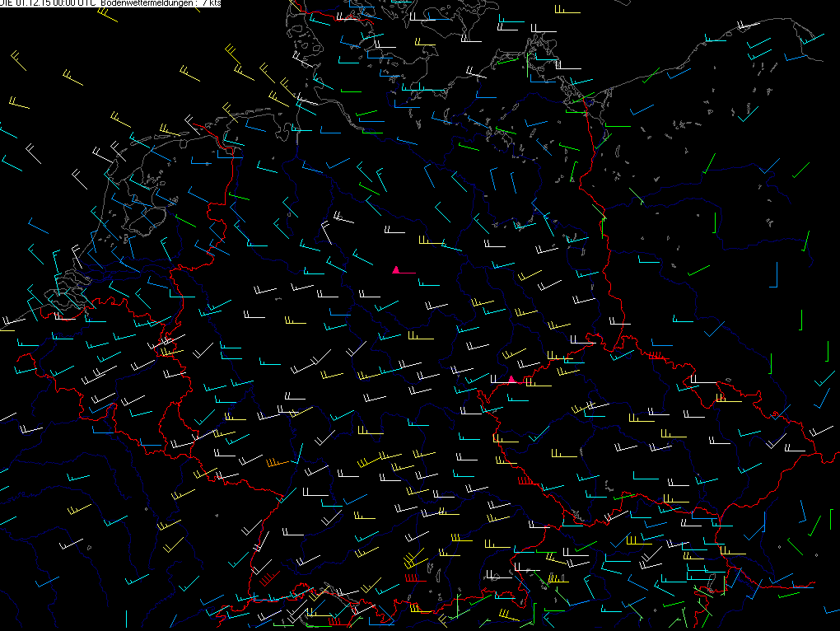Pick the lone vertical line symbol at the bottom-left edge
The height and width of the screenshot is (631, 840).
point(126,618)
